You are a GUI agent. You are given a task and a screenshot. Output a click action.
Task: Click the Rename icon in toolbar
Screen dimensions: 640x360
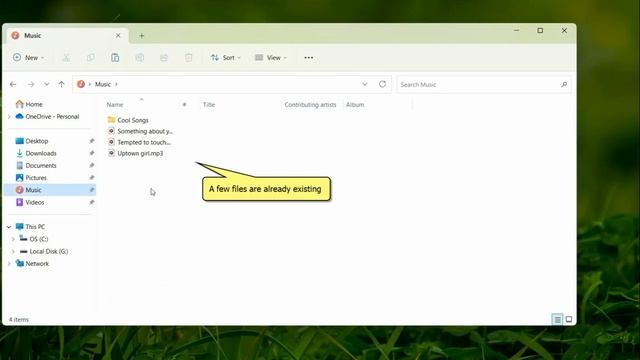coord(140,58)
